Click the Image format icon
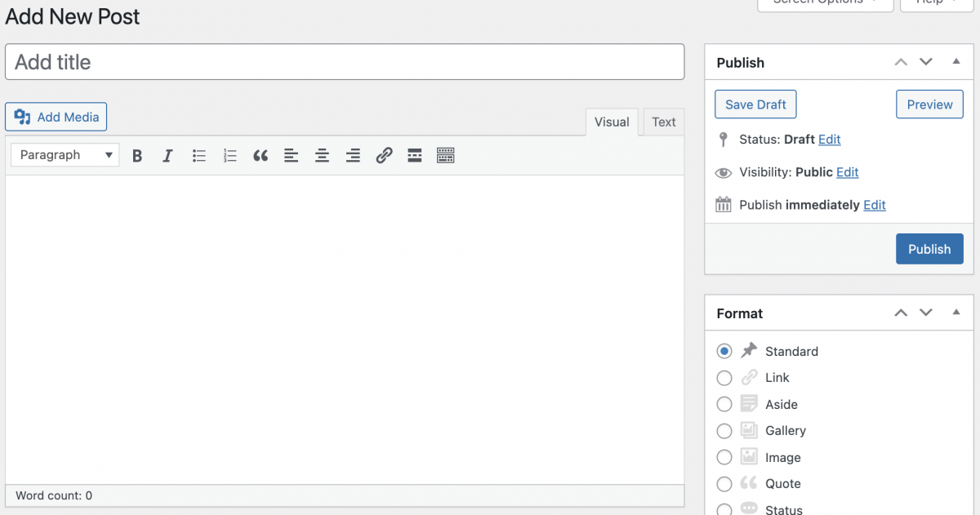 pyautogui.click(x=749, y=457)
